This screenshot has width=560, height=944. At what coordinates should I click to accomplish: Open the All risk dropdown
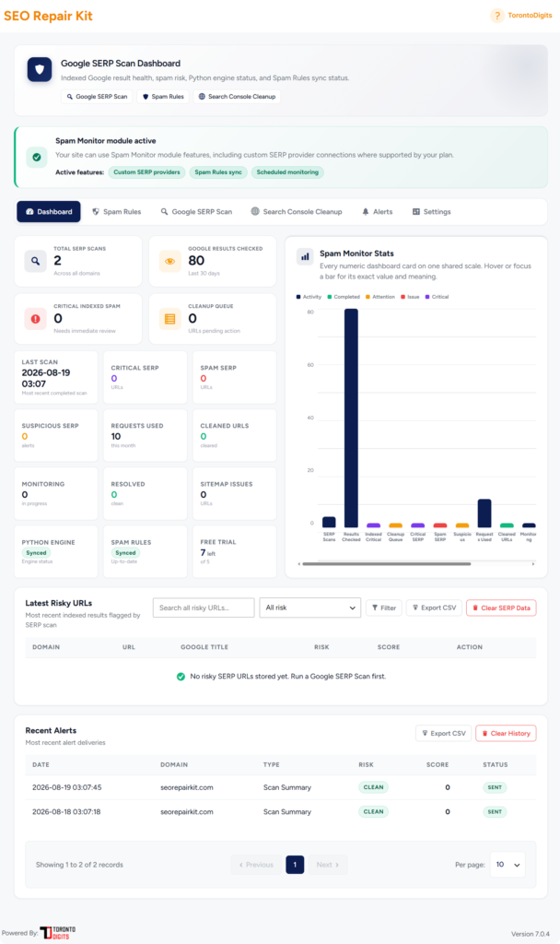[309, 608]
